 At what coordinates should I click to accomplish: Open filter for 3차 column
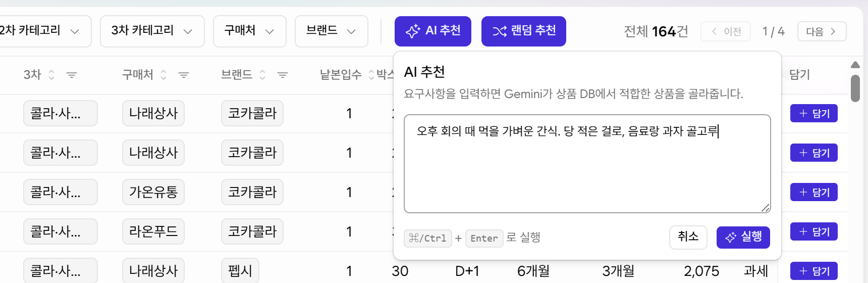[72, 75]
